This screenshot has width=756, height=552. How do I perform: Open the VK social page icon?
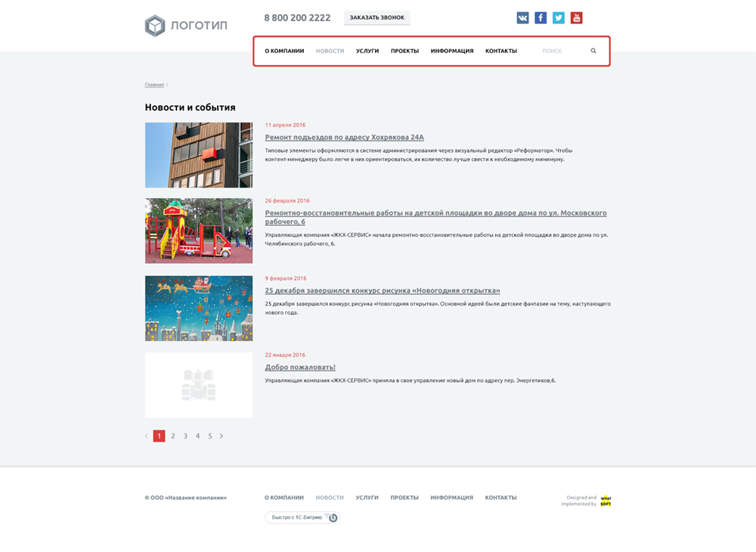(522, 18)
